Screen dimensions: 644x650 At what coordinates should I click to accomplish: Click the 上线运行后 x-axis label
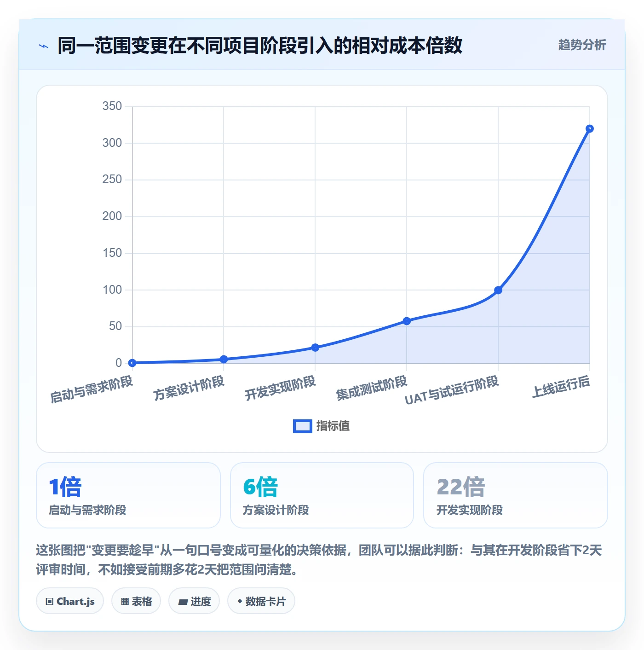pos(561,387)
